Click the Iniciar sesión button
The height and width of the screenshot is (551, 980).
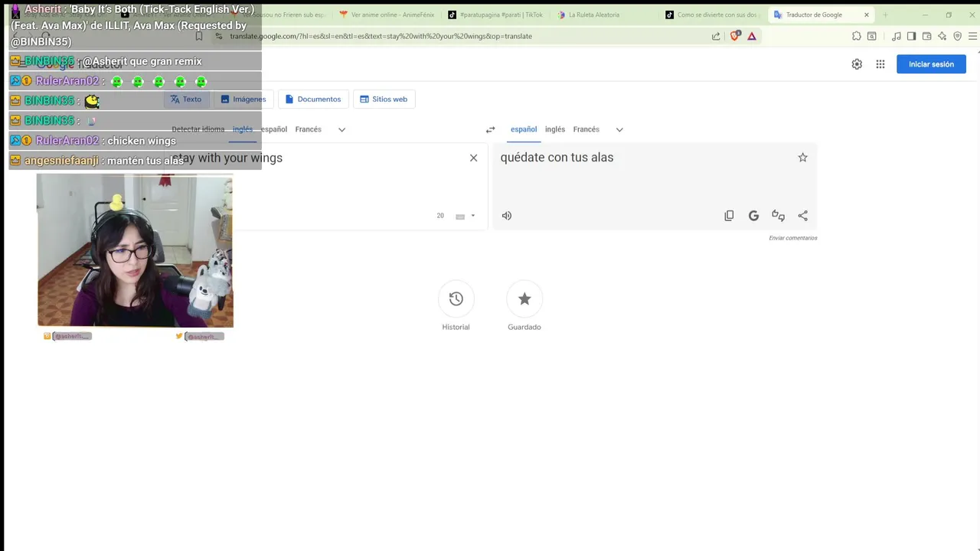pos(931,64)
